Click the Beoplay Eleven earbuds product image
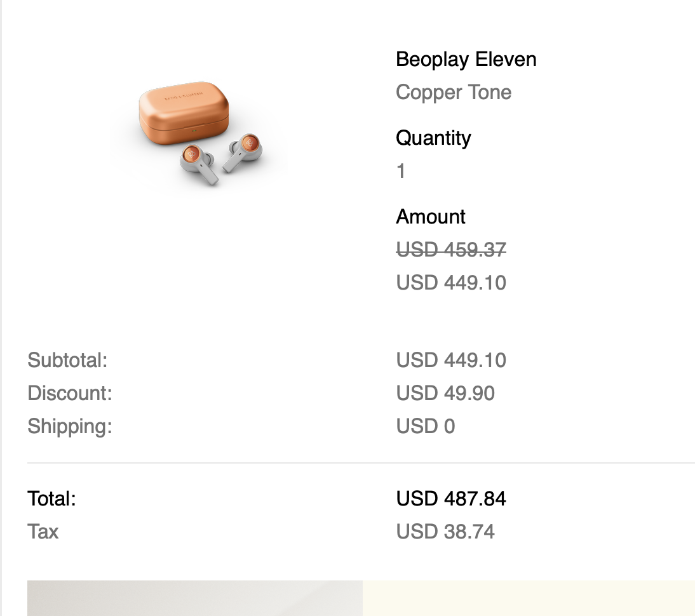 [x=200, y=133]
